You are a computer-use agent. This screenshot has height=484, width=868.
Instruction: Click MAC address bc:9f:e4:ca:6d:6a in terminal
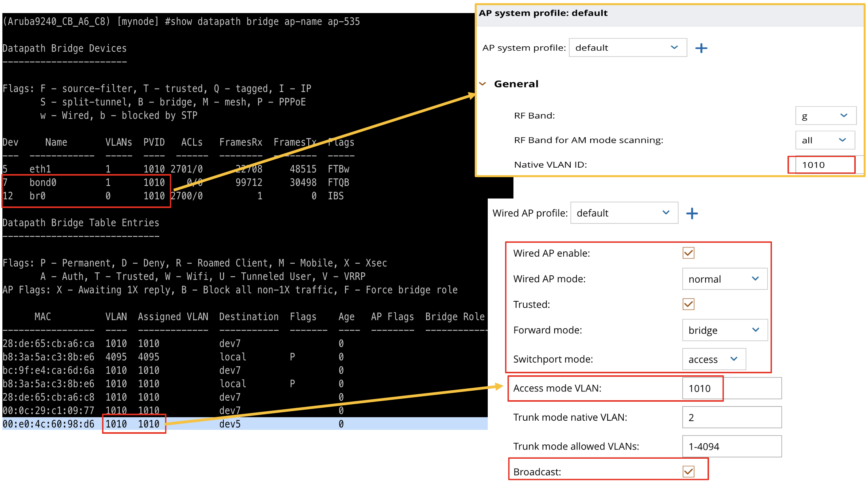49,371
